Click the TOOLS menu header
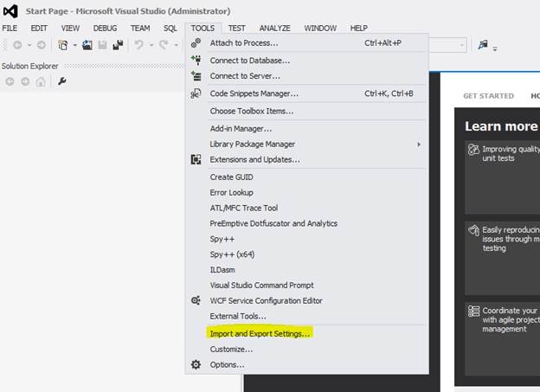The image size is (540, 392). (202, 29)
